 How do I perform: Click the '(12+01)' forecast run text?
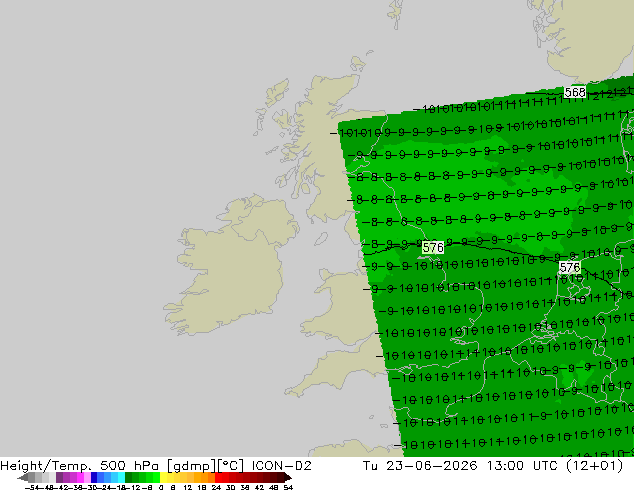click(x=594, y=466)
